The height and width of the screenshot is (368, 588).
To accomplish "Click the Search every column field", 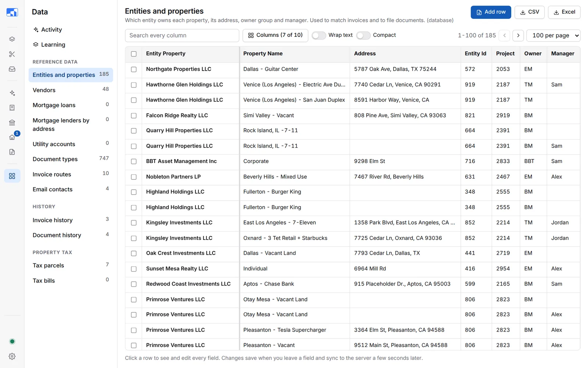I will pyautogui.click(x=182, y=35).
